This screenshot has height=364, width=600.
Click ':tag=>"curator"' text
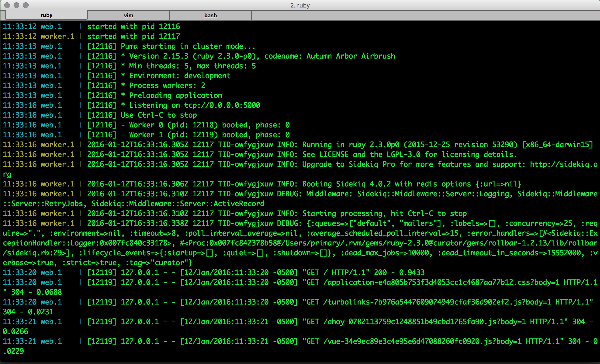point(157,263)
